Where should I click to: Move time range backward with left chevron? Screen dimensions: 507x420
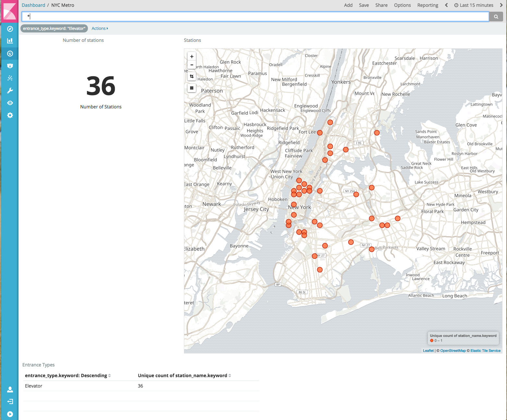pos(446,5)
